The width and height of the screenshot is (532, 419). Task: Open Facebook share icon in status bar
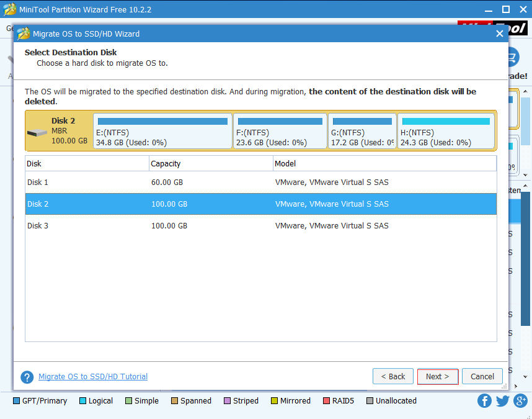pyautogui.click(x=484, y=400)
